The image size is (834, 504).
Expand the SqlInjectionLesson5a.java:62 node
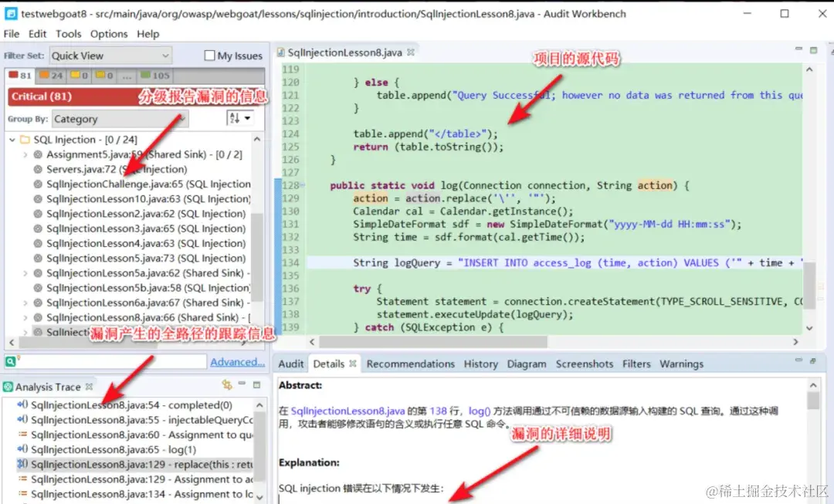pyautogui.click(x=25, y=273)
